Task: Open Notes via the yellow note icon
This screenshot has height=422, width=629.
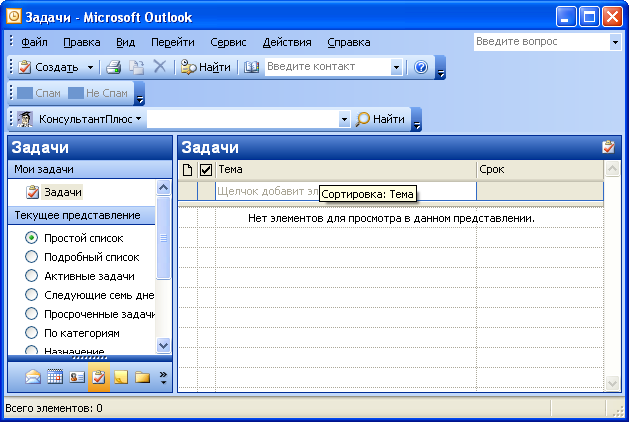Action: click(x=121, y=377)
